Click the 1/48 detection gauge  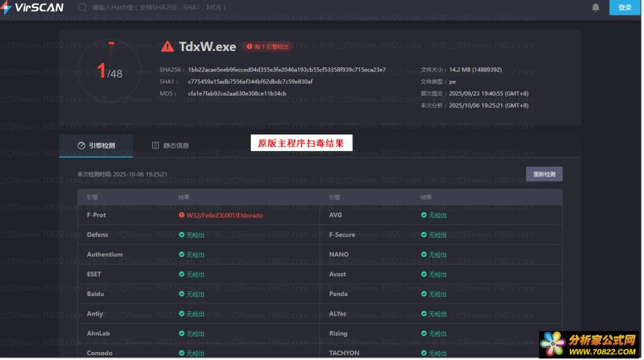pos(110,71)
